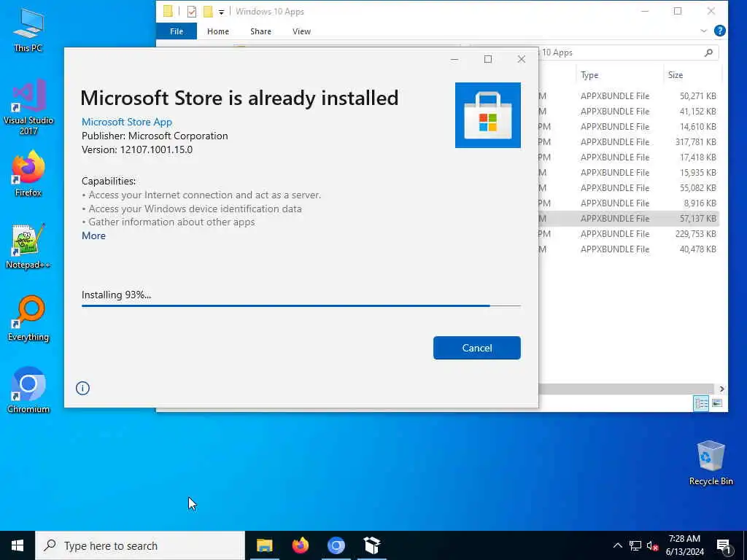Image resolution: width=747 pixels, height=560 pixels.
Task: Open File Explorer from taskbar
Action: 264,545
